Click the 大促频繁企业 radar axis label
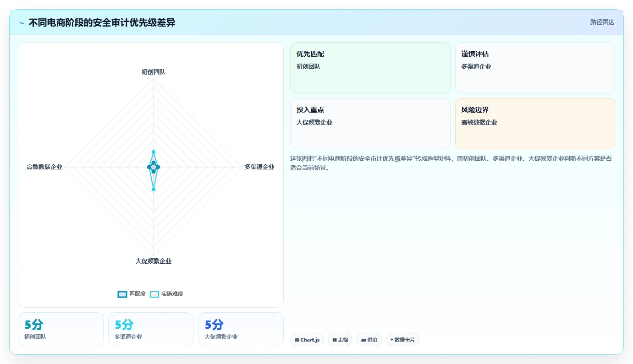 pyautogui.click(x=154, y=261)
